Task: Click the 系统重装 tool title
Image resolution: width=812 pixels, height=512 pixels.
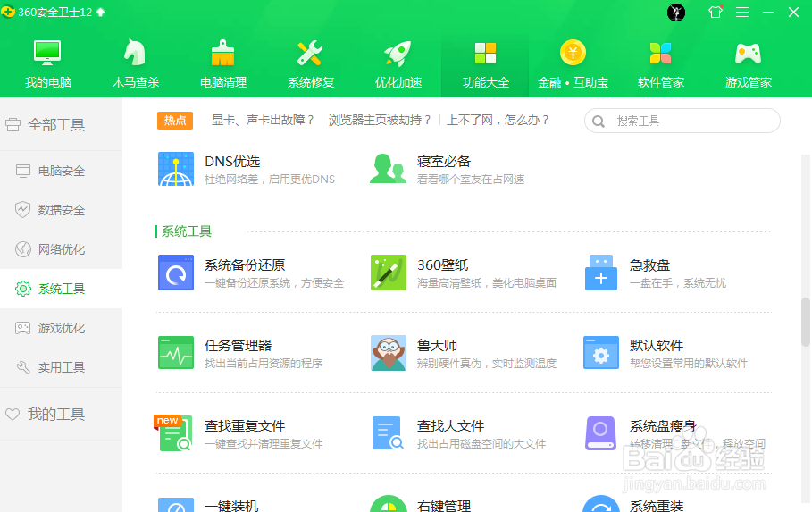Action: point(657,506)
